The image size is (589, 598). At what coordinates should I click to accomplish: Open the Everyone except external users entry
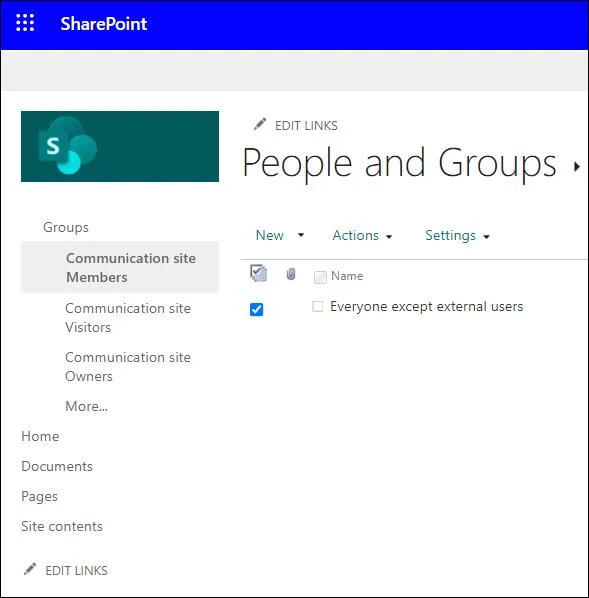tap(426, 307)
